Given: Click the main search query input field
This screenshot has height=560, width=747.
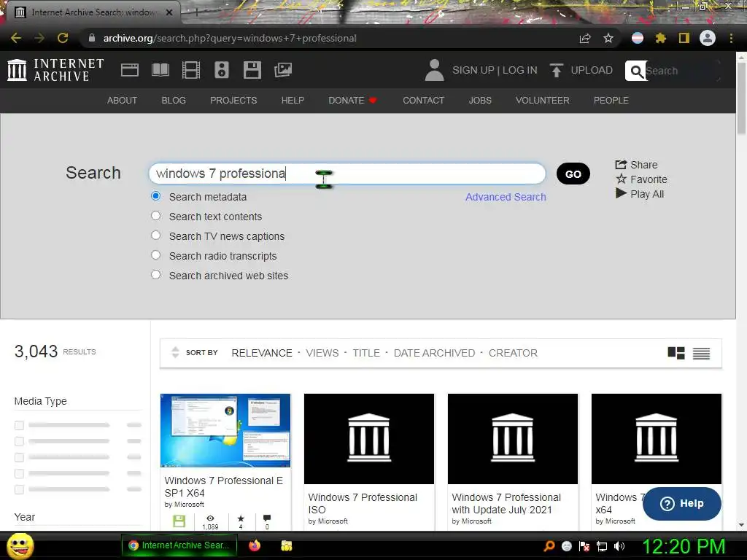Looking at the screenshot, I should click(347, 174).
